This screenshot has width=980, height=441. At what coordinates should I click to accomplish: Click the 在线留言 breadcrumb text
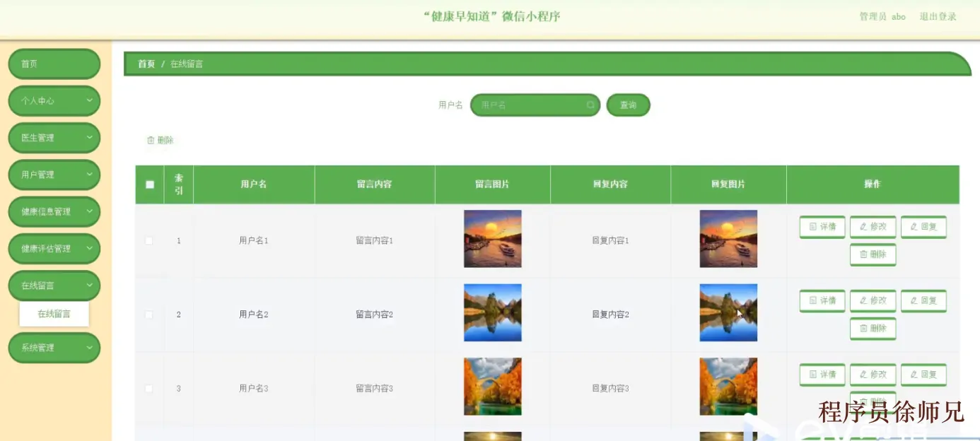coord(187,64)
